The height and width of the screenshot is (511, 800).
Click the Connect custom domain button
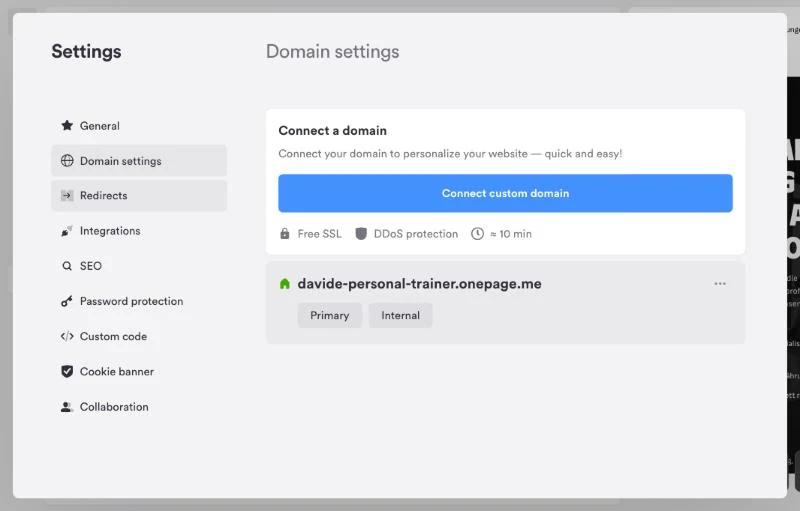(505, 193)
